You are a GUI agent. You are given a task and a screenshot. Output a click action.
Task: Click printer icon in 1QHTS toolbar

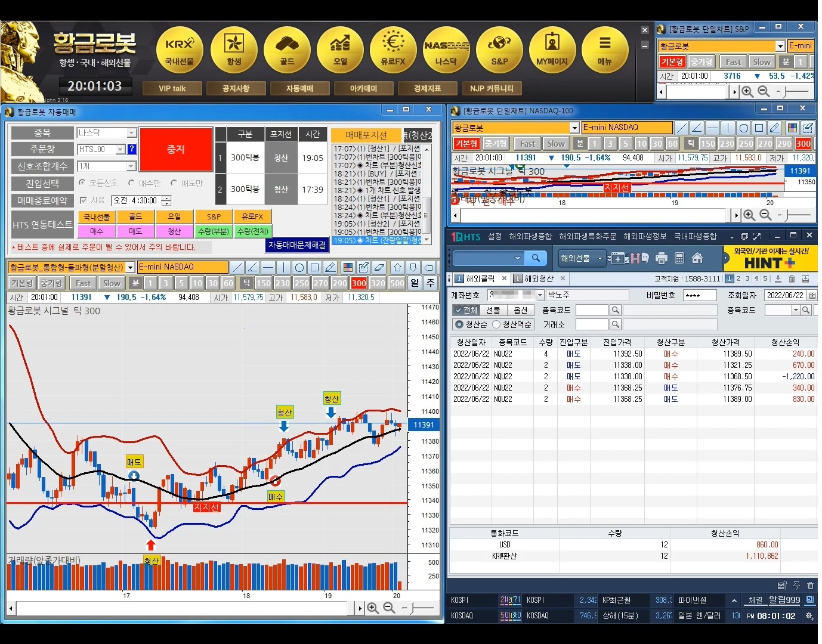pos(661,258)
